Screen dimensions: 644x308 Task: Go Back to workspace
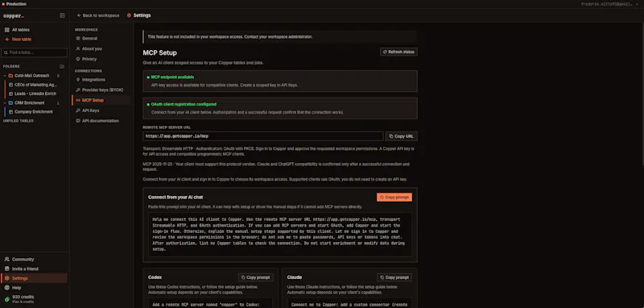click(x=98, y=15)
